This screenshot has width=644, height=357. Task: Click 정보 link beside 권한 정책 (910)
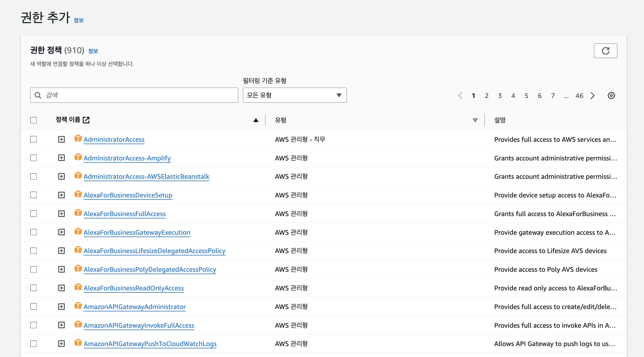93,51
